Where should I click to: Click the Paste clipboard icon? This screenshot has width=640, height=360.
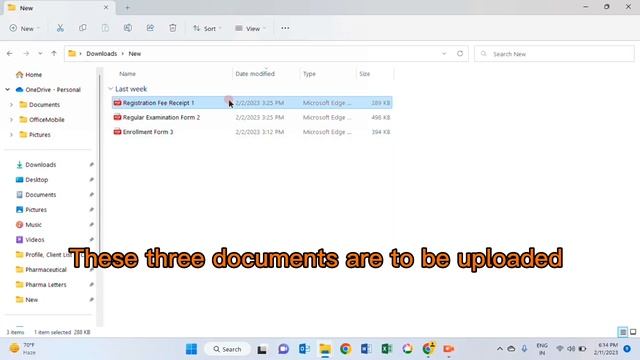coord(105,28)
